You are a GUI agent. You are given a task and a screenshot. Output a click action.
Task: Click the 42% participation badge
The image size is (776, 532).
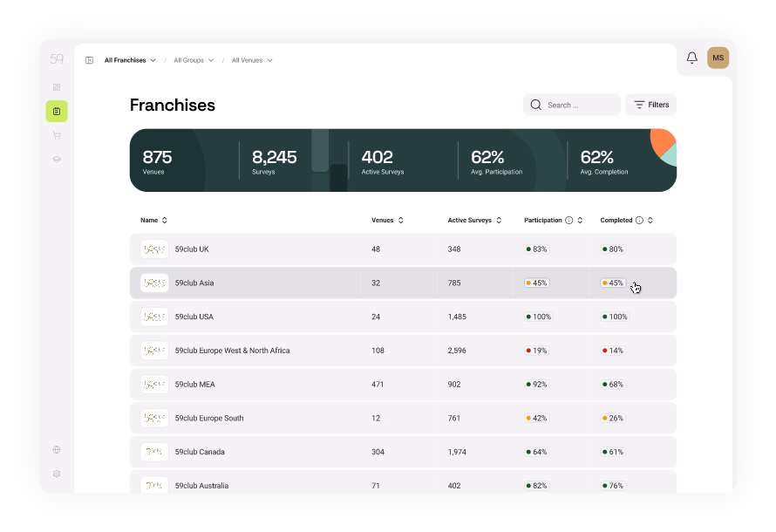536,418
